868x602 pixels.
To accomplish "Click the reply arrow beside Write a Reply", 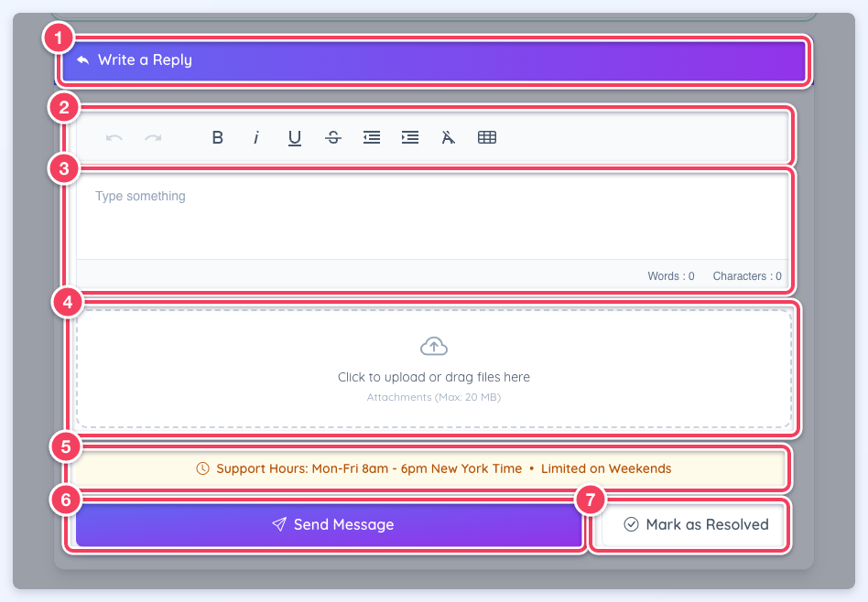I will 83,59.
